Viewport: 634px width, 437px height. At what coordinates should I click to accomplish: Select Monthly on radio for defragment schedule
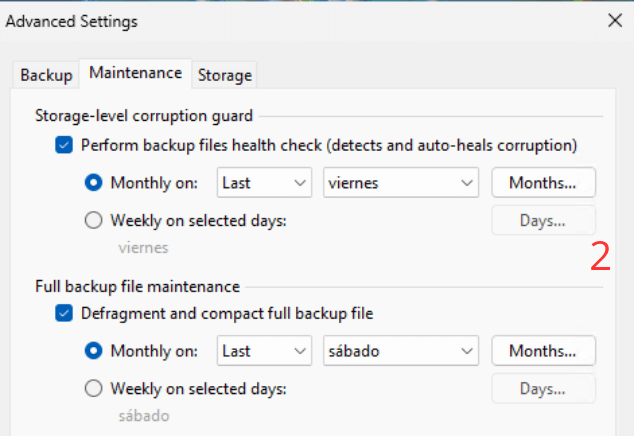click(95, 351)
